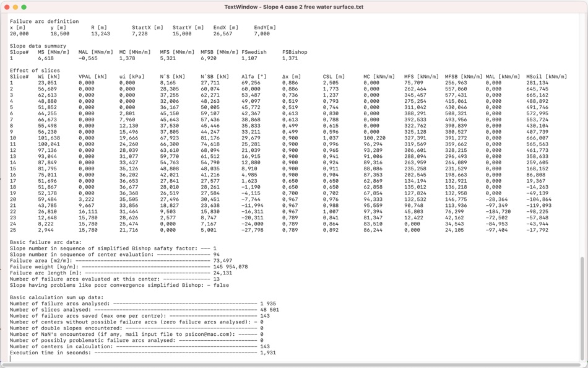Click slice 7 MFS value '392,533'

click(415, 120)
